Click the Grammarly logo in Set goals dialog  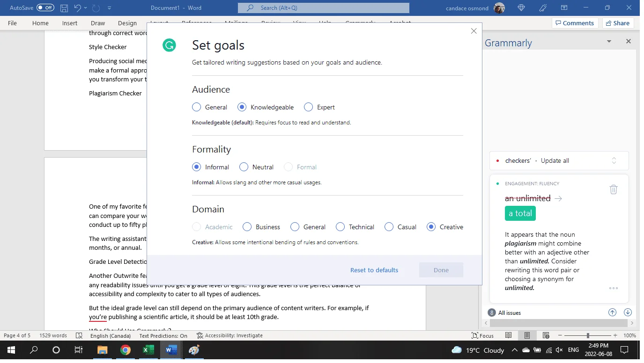[x=169, y=45]
